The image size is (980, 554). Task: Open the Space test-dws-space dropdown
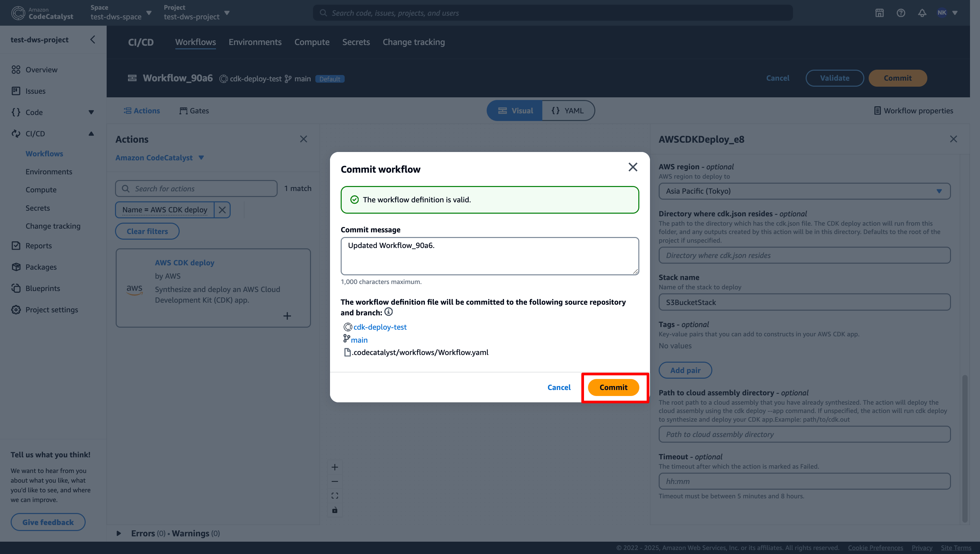pyautogui.click(x=121, y=13)
